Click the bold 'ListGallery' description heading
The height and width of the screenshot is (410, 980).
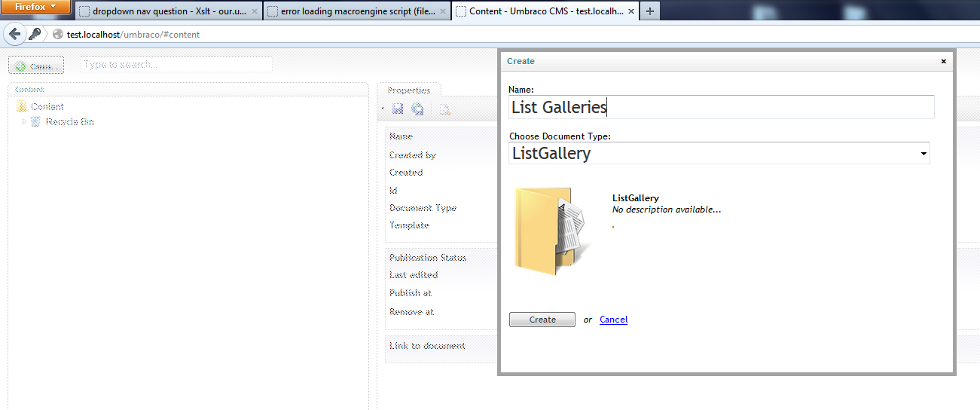tap(636, 198)
